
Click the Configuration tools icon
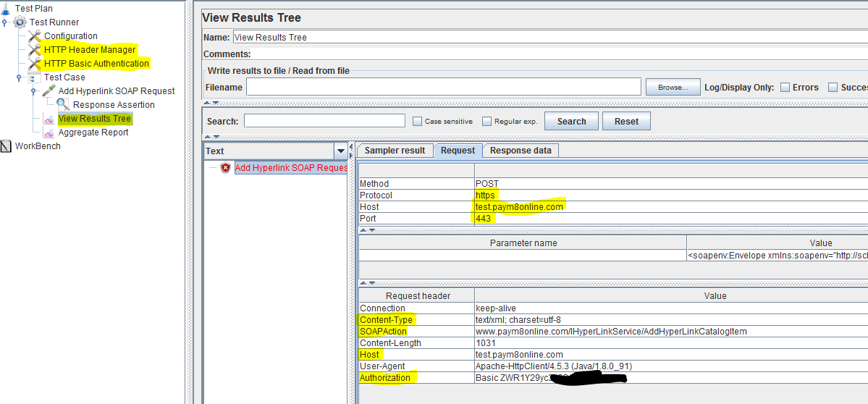point(34,36)
